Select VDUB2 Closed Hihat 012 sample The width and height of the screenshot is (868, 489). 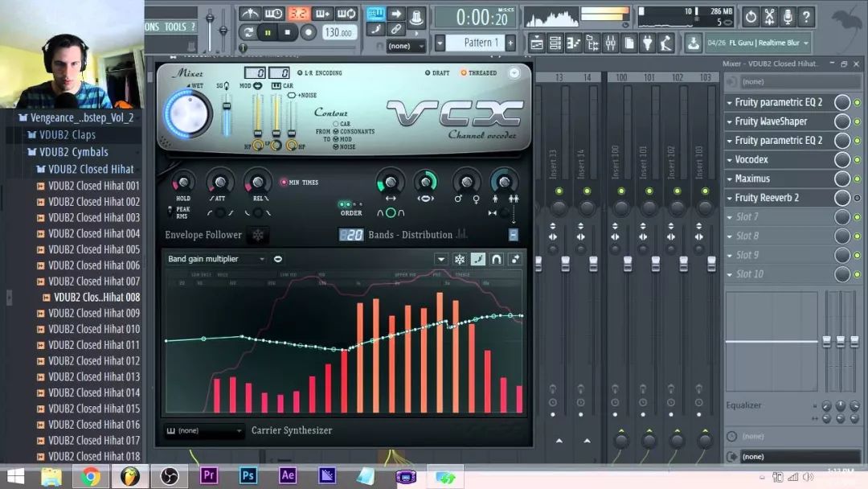[x=93, y=360]
